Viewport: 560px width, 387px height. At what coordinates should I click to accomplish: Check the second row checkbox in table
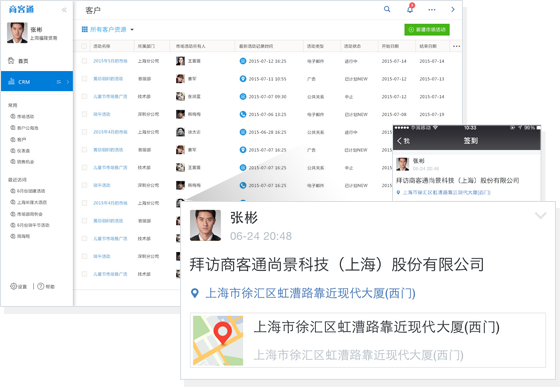tap(84, 79)
